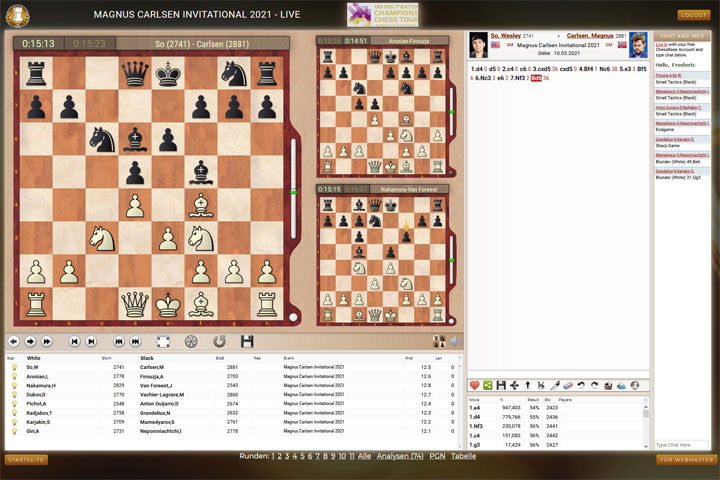
Task: Select 1.e4 in opening book table
Action: point(474,407)
